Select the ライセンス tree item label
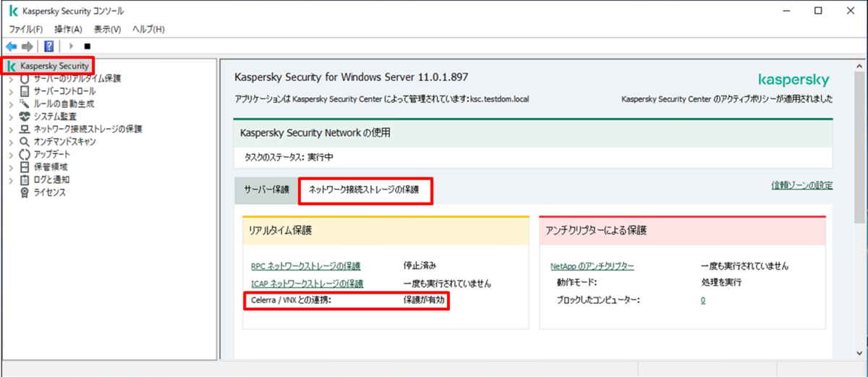 (x=50, y=192)
